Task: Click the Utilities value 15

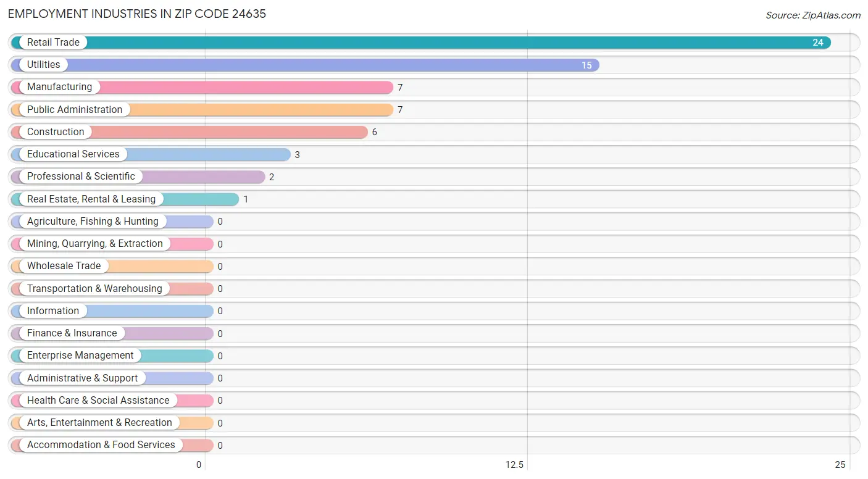Action: click(x=586, y=65)
